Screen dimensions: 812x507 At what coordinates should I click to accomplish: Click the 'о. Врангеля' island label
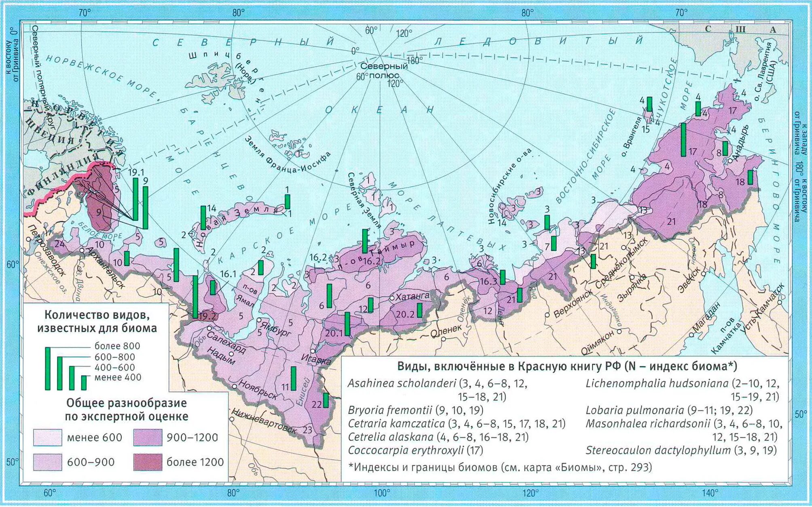632,137
